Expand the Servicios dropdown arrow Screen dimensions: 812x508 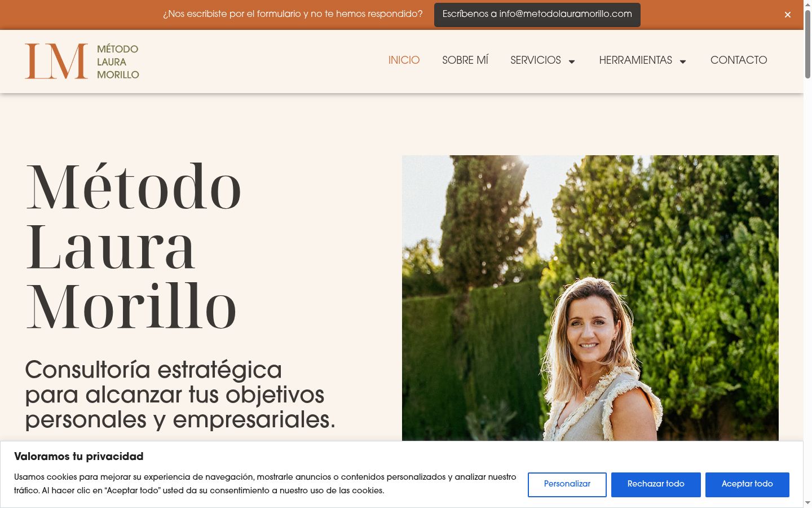coord(571,62)
